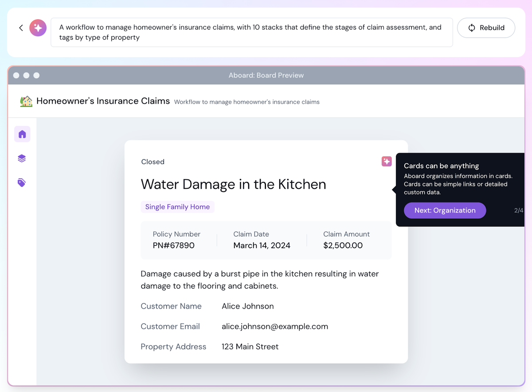
Task: Click the pink sparkle AI icon on the claim card
Action: click(x=386, y=161)
